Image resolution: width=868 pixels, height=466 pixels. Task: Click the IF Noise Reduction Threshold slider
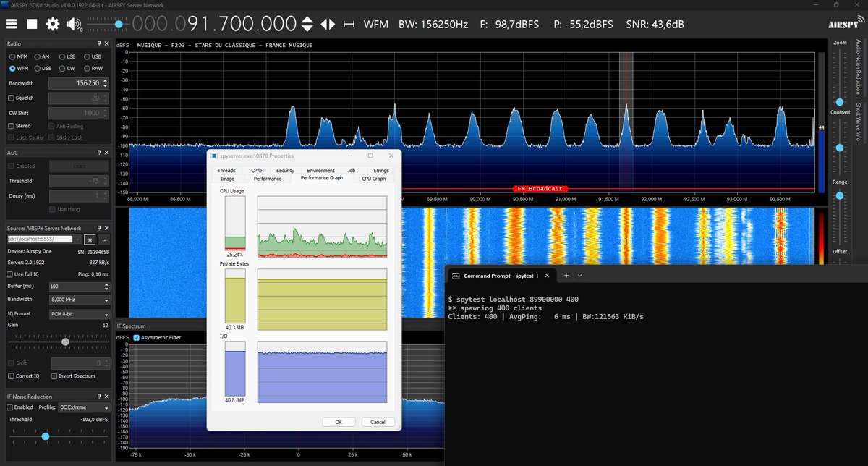click(x=59, y=436)
